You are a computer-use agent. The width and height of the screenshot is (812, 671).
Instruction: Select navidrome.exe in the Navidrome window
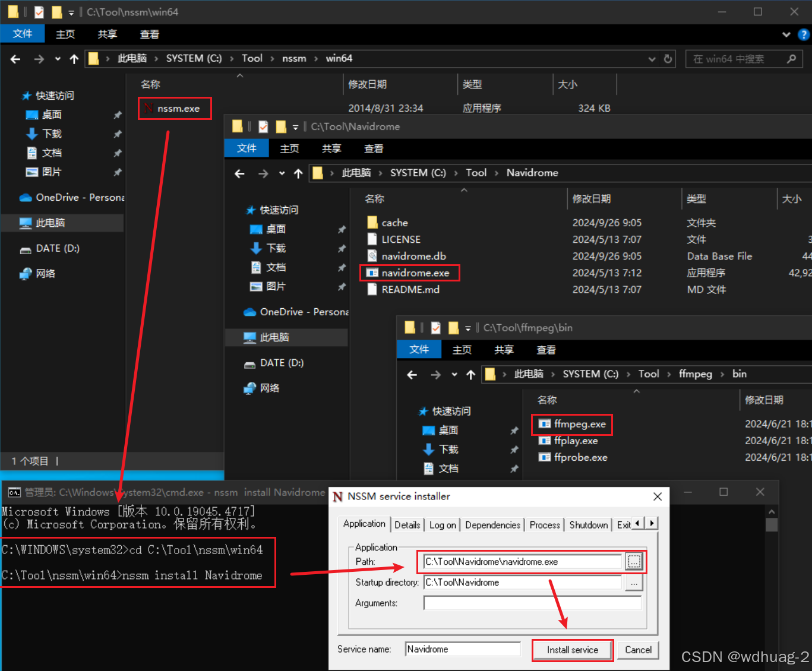click(415, 273)
